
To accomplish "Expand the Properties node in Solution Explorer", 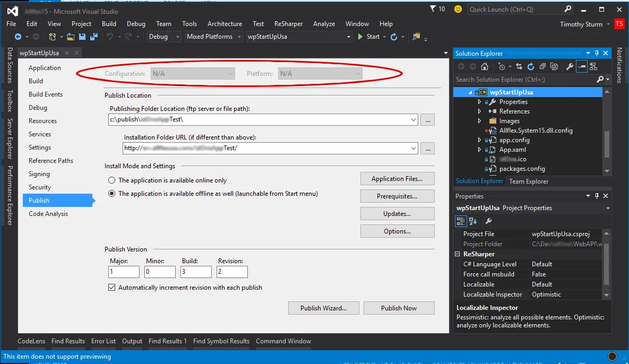I will click(x=479, y=102).
